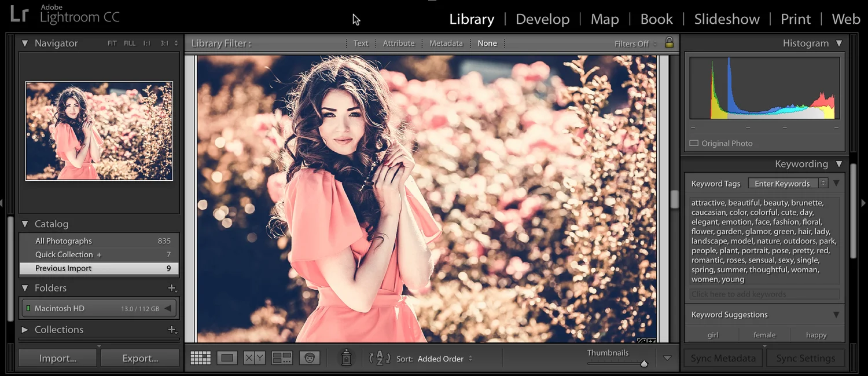Viewport: 868px width, 376px height.
Task: Toggle the Attribute library filter
Action: click(399, 43)
